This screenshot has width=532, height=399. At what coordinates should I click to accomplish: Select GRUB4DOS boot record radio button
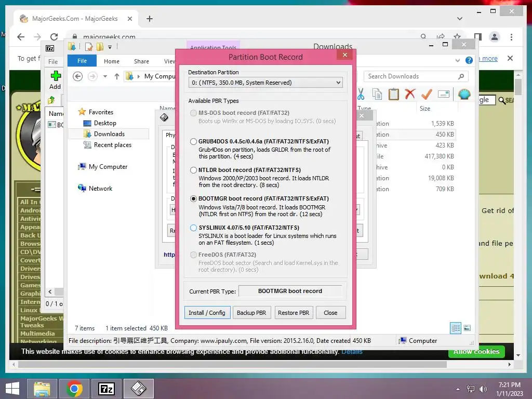[193, 141]
